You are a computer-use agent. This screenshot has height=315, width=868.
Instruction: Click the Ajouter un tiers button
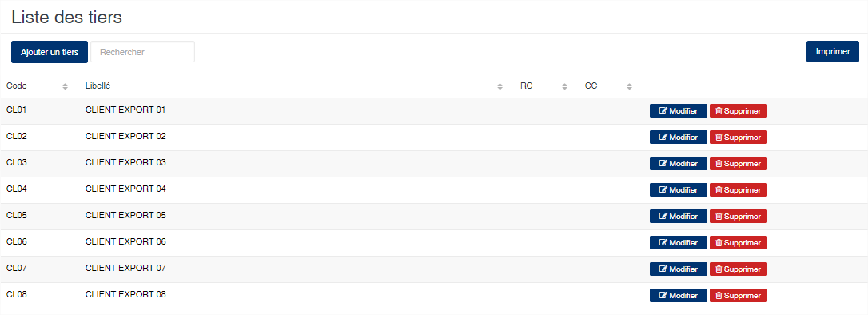pyautogui.click(x=50, y=52)
